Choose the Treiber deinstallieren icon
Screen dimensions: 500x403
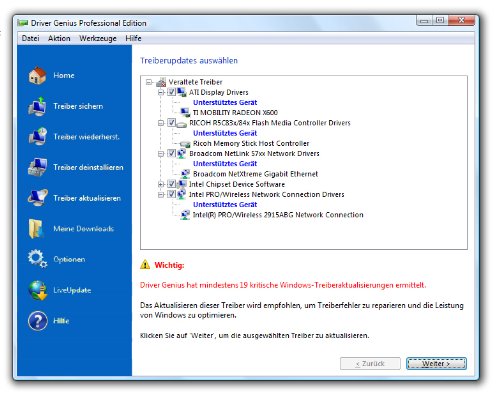pyautogui.click(x=37, y=167)
